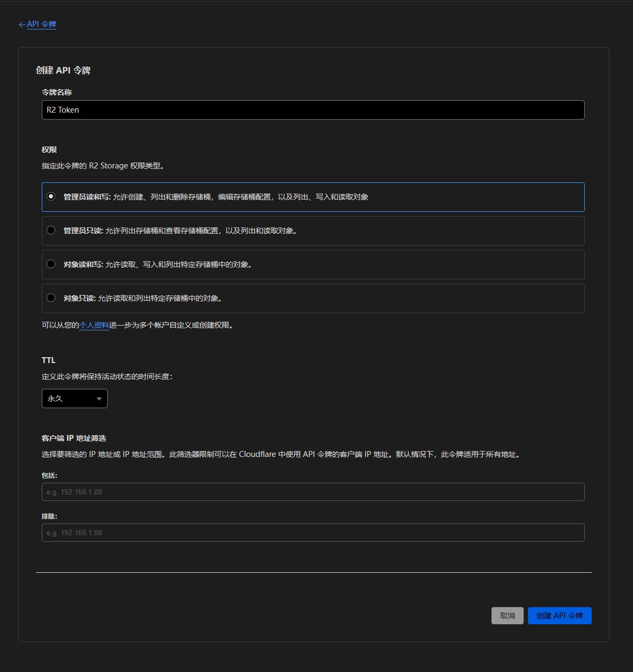Click the 对象读和写 option description text

point(178,264)
